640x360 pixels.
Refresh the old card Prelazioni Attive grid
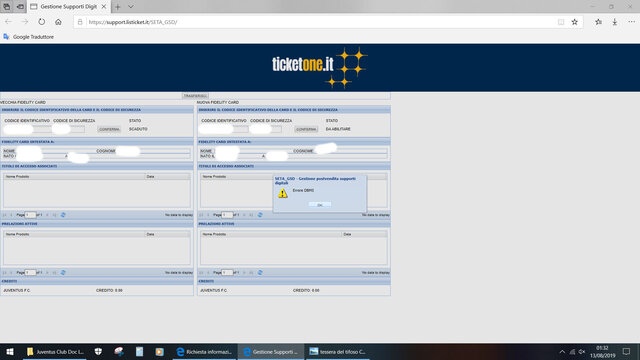pyautogui.click(x=63, y=272)
